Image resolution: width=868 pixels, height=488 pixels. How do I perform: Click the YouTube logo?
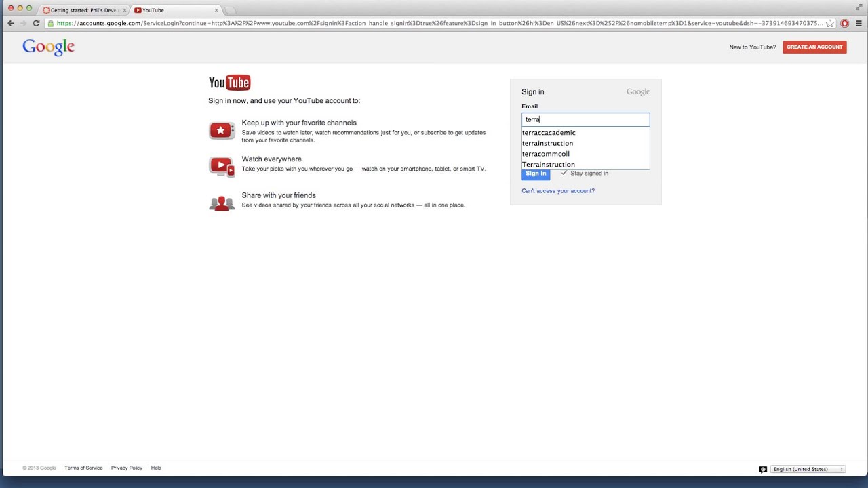pyautogui.click(x=229, y=83)
